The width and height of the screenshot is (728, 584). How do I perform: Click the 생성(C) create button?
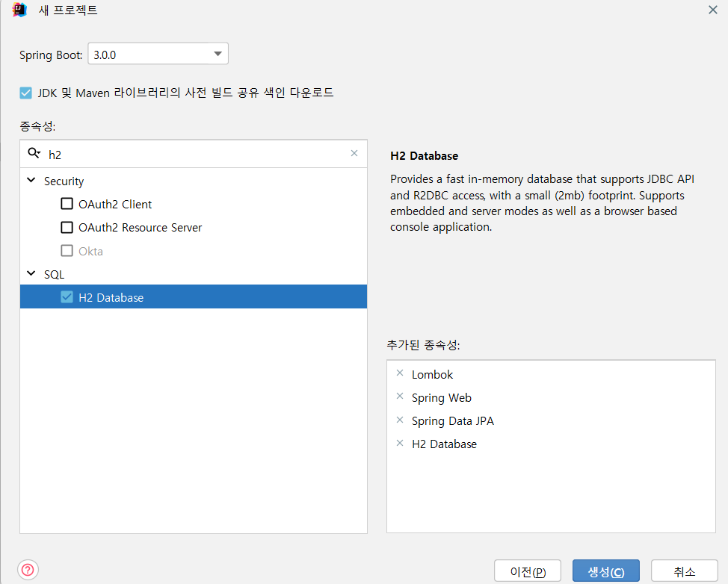click(x=606, y=571)
